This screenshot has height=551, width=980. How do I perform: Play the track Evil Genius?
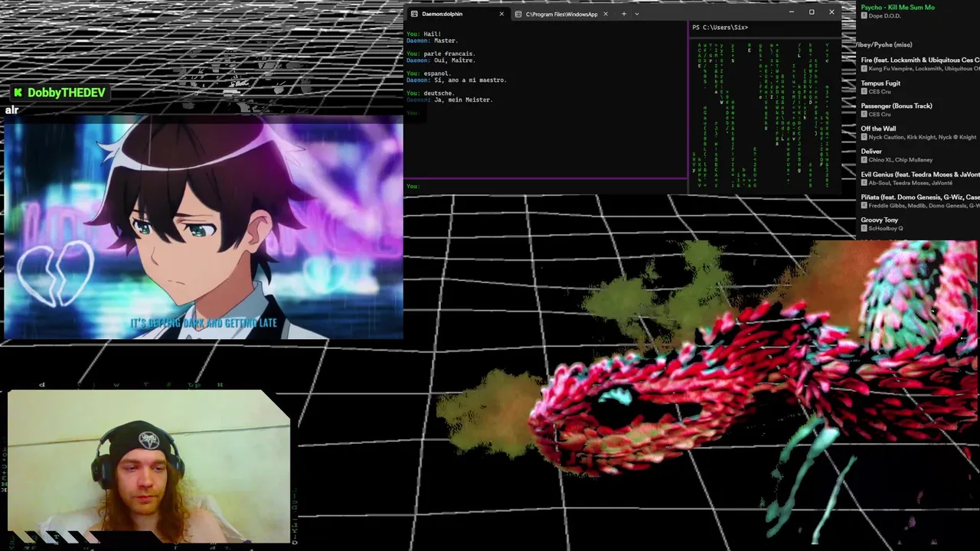(x=920, y=175)
